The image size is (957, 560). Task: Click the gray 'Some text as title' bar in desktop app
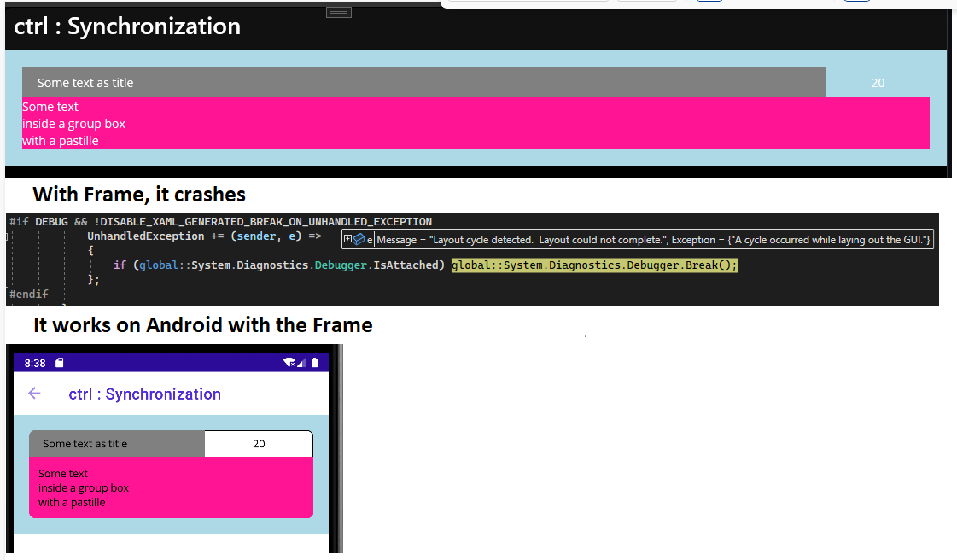[424, 82]
